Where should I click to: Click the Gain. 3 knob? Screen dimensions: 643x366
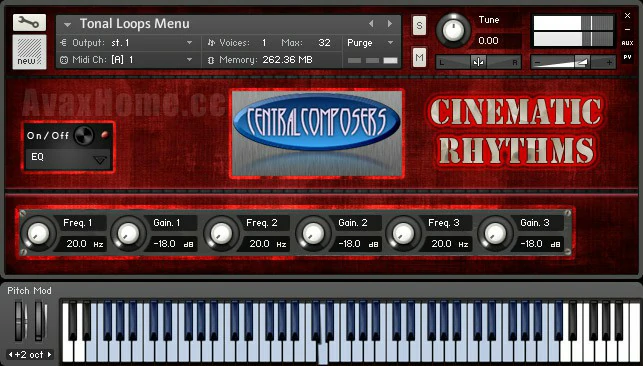pos(495,234)
